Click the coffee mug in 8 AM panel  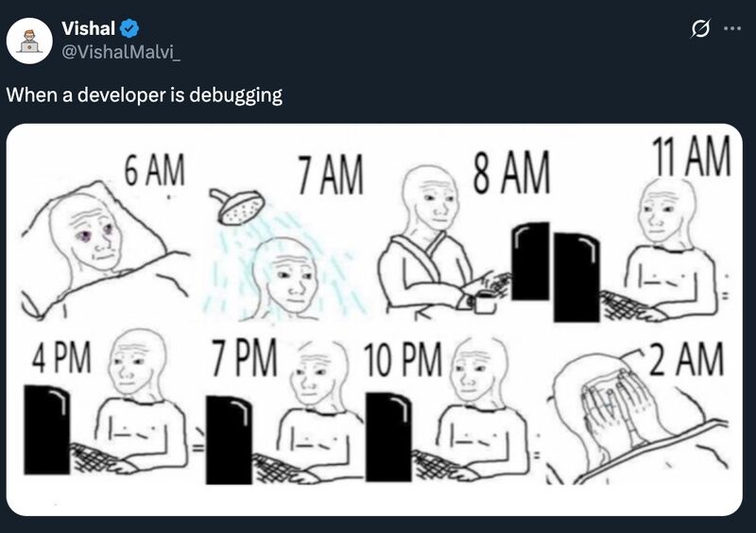coord(485,303)
